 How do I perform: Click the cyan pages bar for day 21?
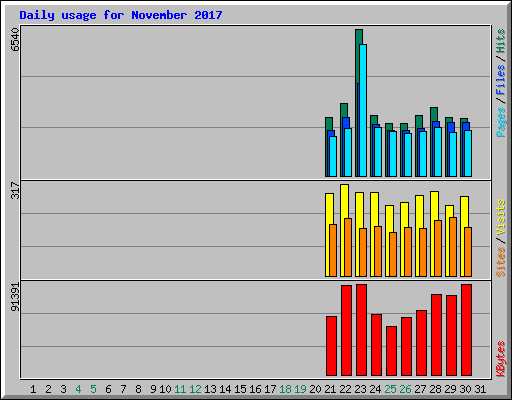click(333, 156)
